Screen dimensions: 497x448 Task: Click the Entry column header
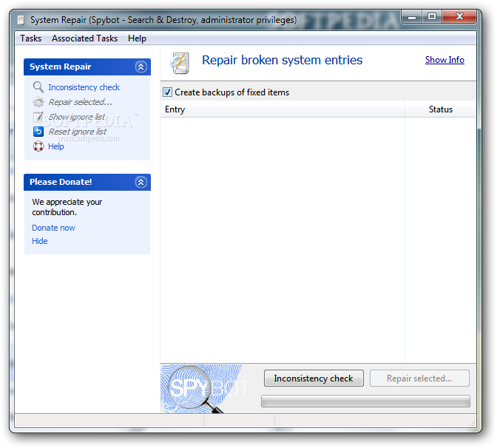283,109
